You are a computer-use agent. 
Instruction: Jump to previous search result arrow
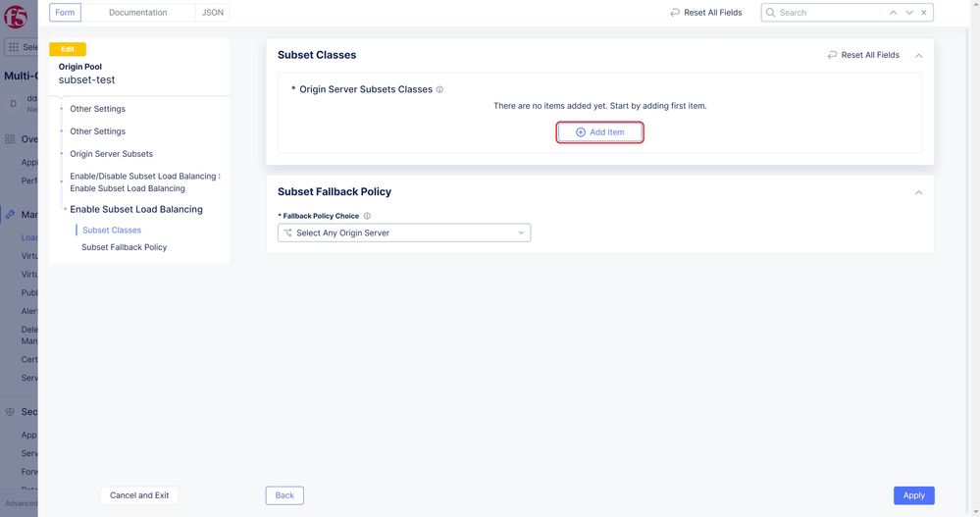(x=893, y=13)
